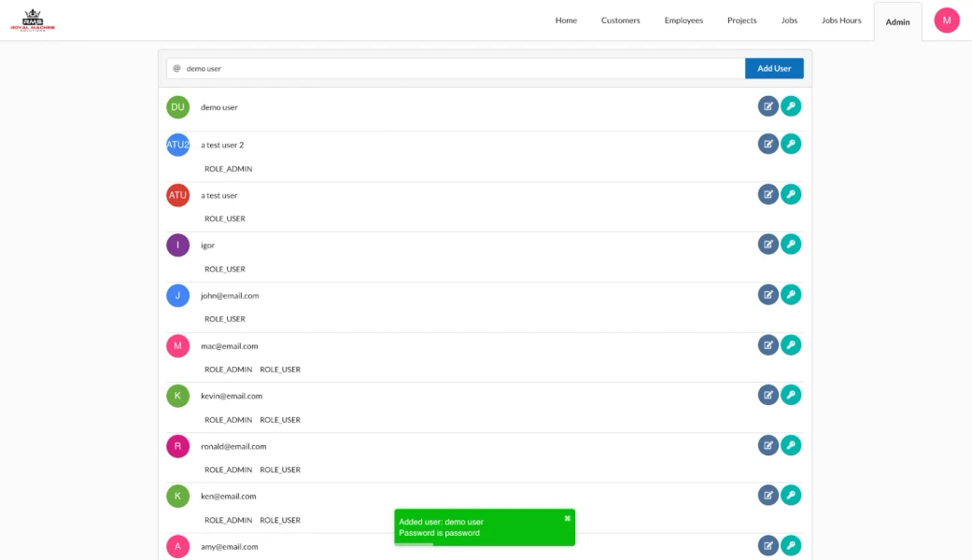This screenshot has height=560, width=972.
Task: Reset password for igor using key icon
Action: pyautogui.click(x=791, y=245)
